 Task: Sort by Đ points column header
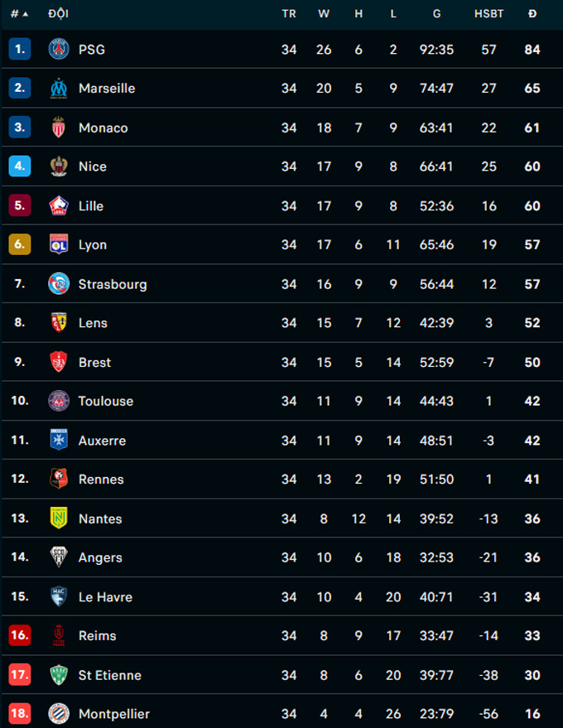click(532, 14)
